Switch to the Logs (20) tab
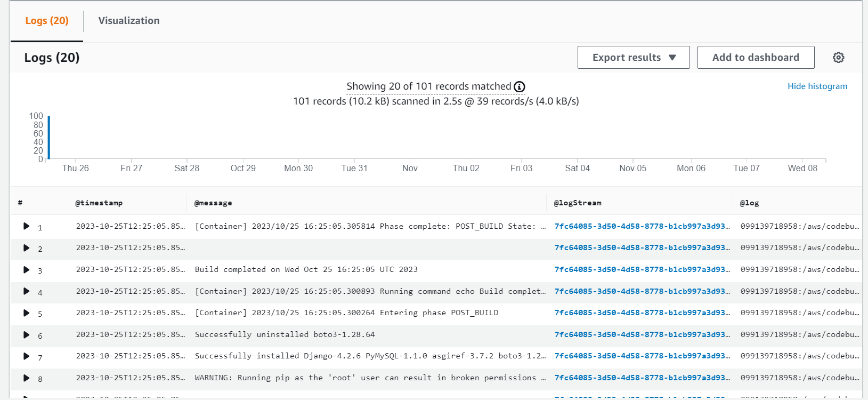 coord(47,21)
